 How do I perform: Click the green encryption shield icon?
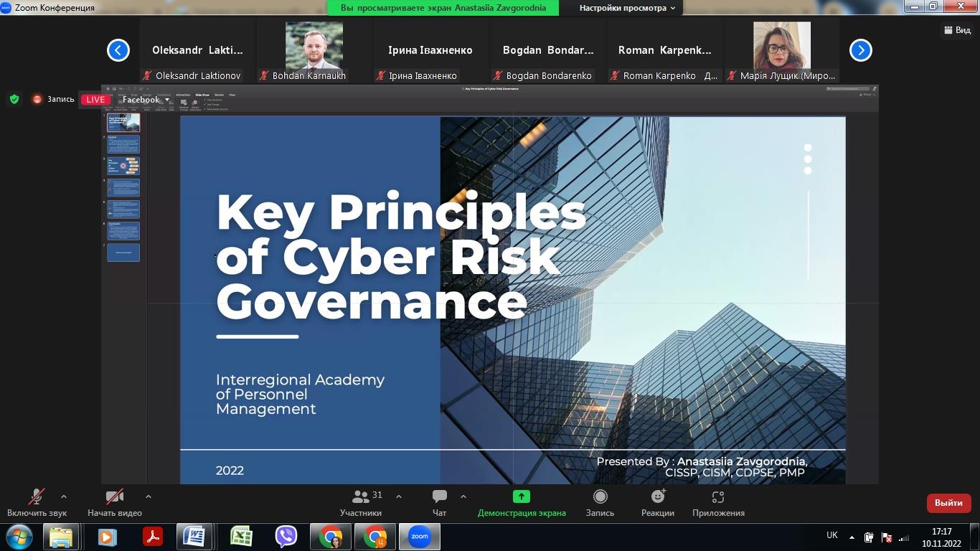pos(14,100)
